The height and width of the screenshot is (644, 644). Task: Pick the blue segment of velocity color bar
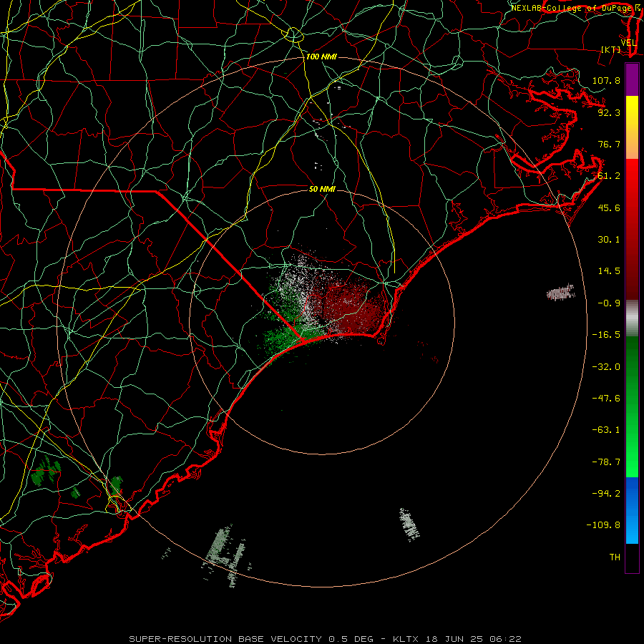[x=632, y=510]
